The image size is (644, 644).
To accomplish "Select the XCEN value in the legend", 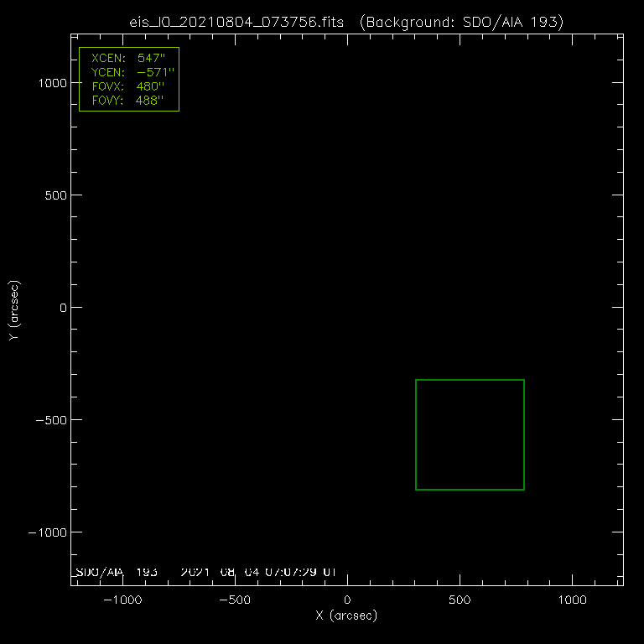I will click(x=151, y=60).
